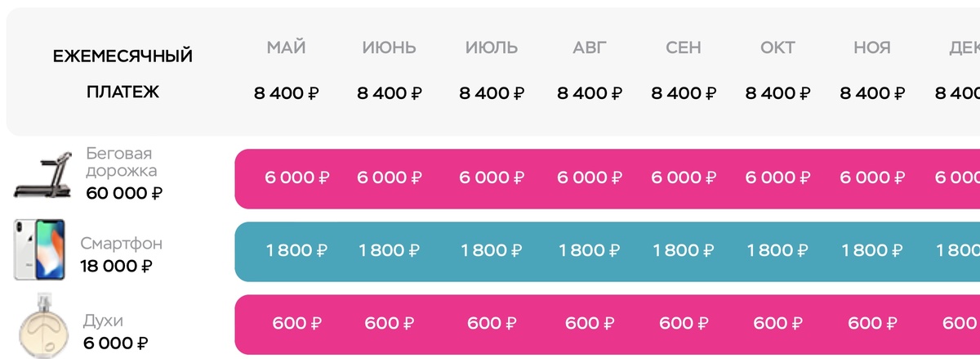Image resolution: width=980 pixels, height=359 pixels.
Task: Select the МАЙ month column header
Action: click(x=286, y=47)
